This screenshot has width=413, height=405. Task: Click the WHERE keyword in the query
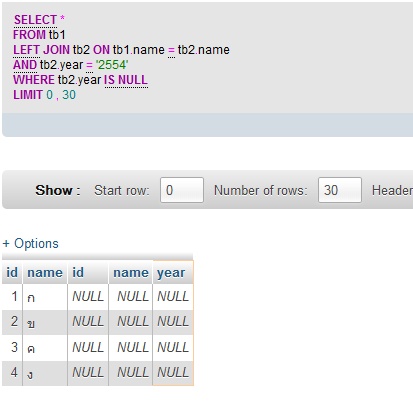34,80
